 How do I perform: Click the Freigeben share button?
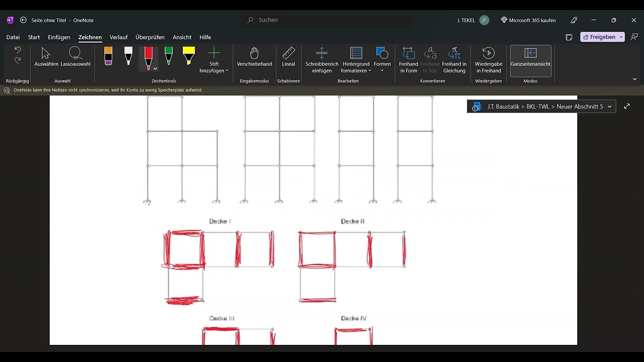(598, 37)
